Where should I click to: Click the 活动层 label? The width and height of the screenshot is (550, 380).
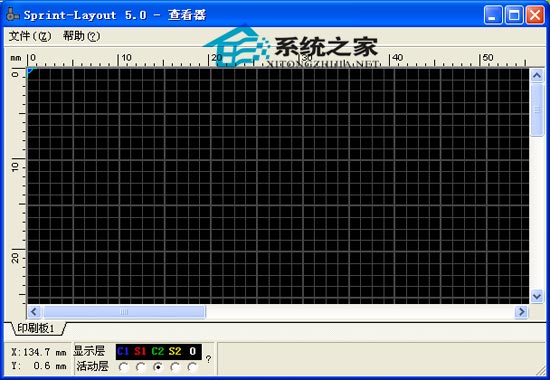click(93, 366)
